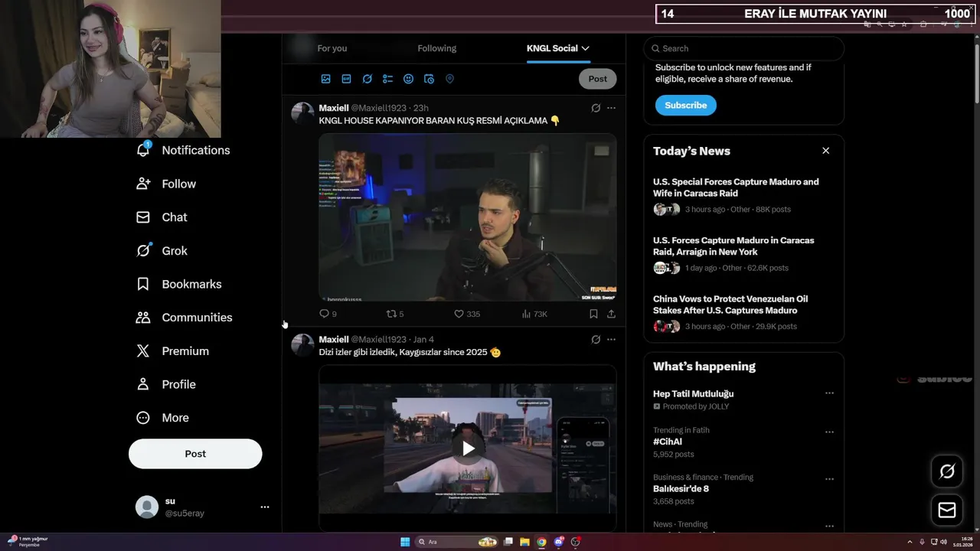Switch to the Following tab

tap(437, 48)
